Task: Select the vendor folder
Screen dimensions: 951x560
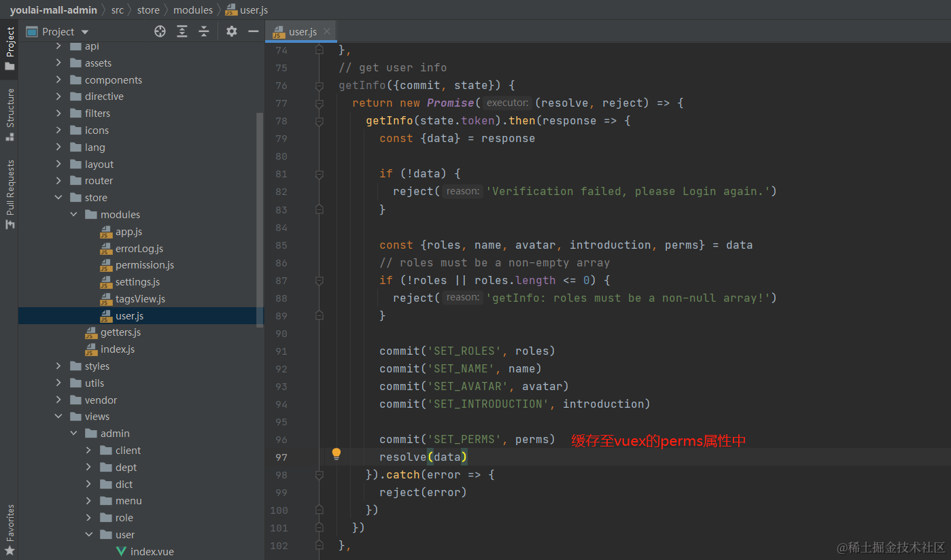Action: coord(101,400)
